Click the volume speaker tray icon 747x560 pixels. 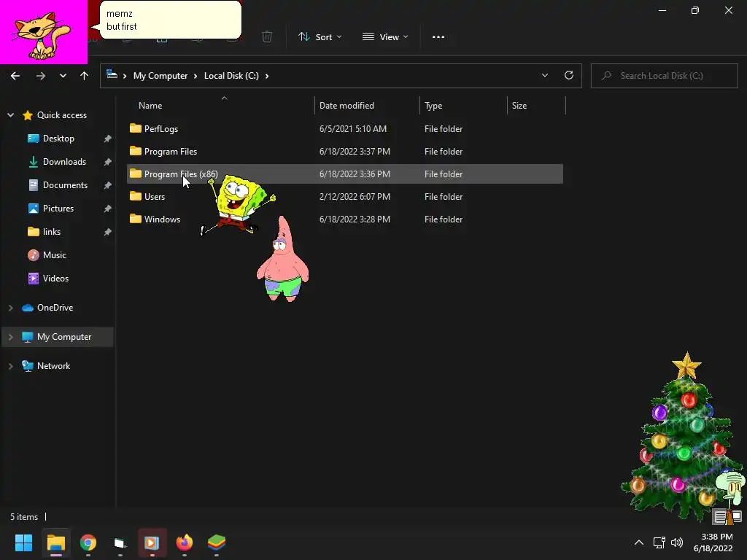point(676,542)
